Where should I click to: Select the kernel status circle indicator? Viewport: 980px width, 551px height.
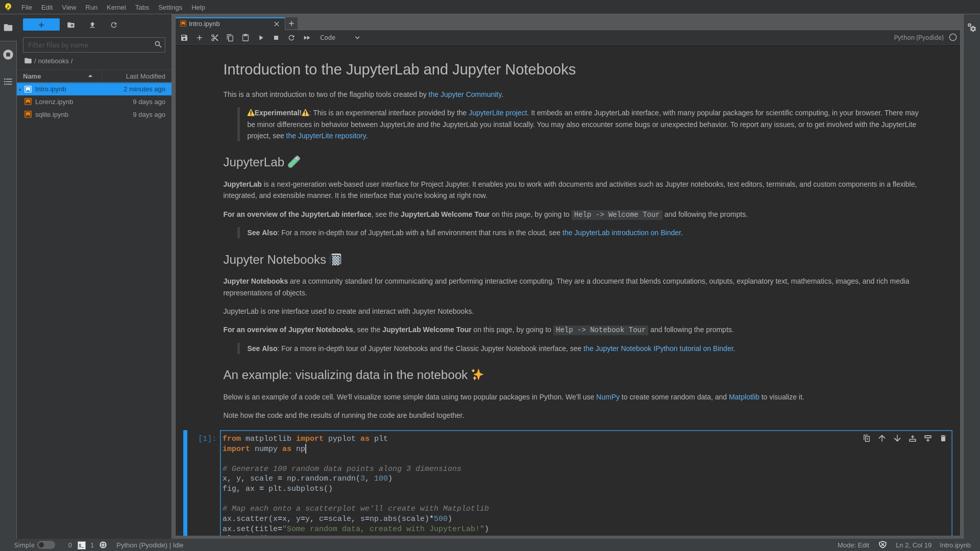[953, 37]
